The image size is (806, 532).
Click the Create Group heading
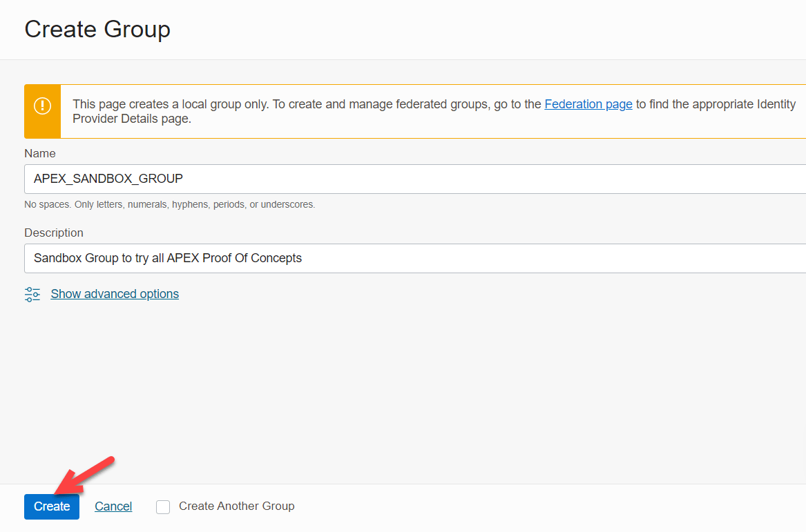point(97,29)
